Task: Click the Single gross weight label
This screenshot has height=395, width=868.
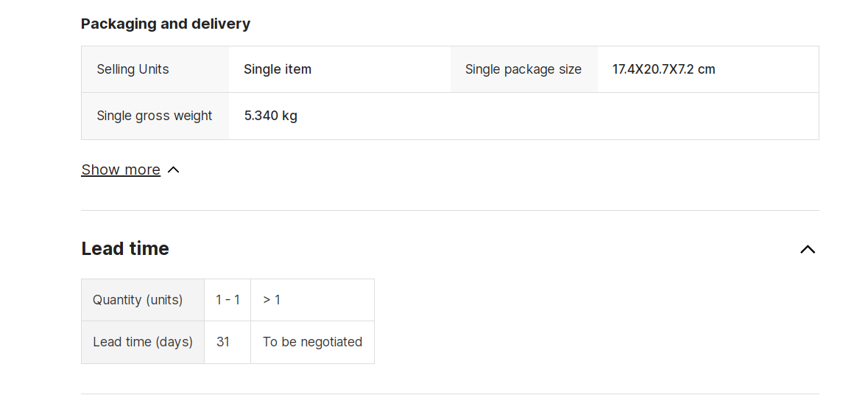Action: point(155,116)
